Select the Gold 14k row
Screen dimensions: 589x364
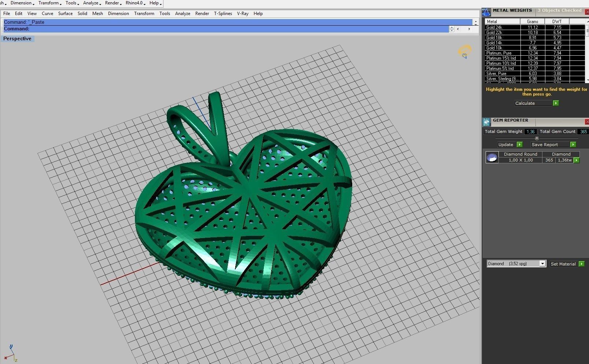pyautogui.click(x=535, y=43)
